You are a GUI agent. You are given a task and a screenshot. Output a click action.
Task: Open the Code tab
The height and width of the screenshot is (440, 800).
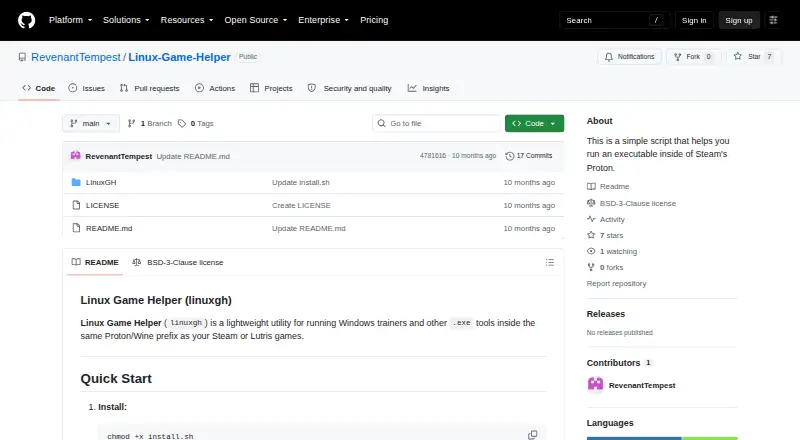[39, 88]
